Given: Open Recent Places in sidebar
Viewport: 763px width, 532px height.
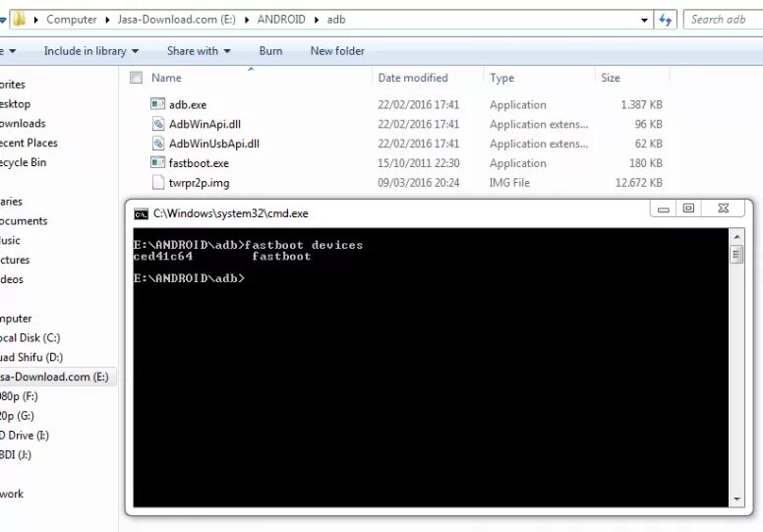Looking at the screenshot, I should point(29,143).
